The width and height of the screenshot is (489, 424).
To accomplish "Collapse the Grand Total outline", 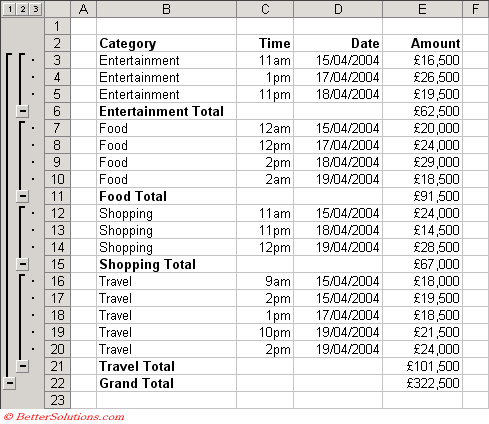I will (x=9, y=383).
